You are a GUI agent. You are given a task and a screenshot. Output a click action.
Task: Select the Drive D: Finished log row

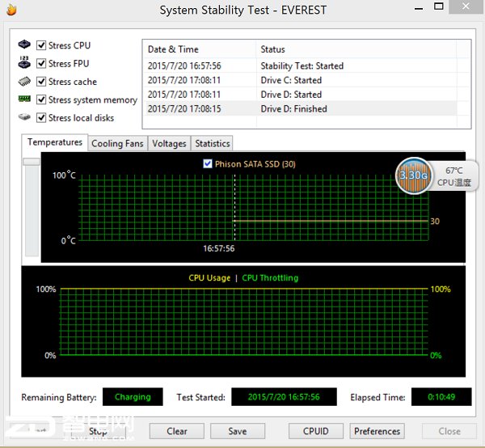pos(300,108)
